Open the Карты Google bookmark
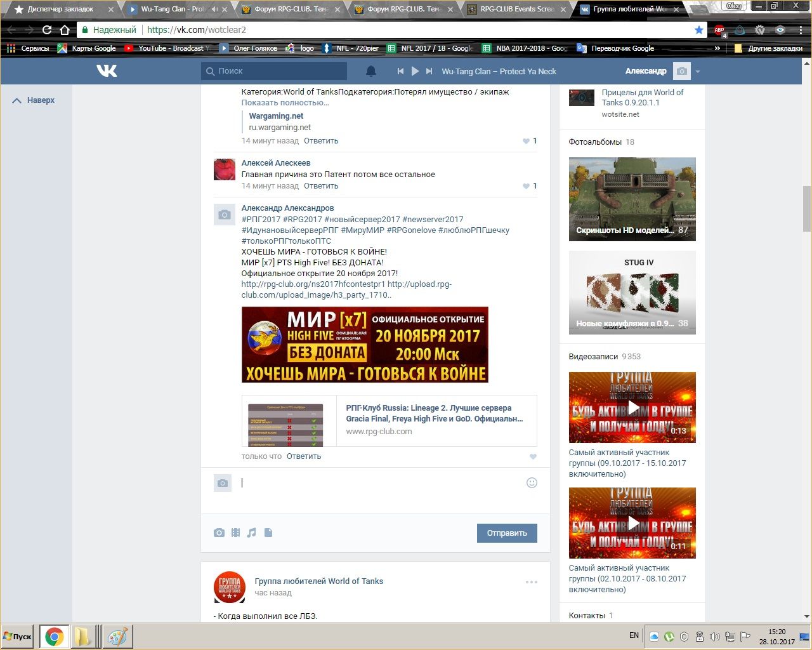 coord(87,48)
